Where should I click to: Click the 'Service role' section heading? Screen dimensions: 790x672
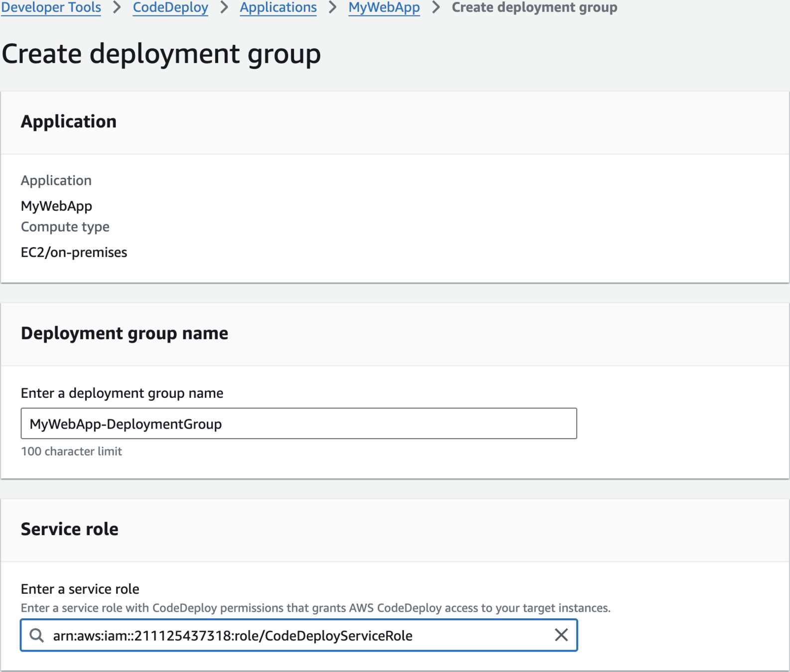click(x=70, y=529)
